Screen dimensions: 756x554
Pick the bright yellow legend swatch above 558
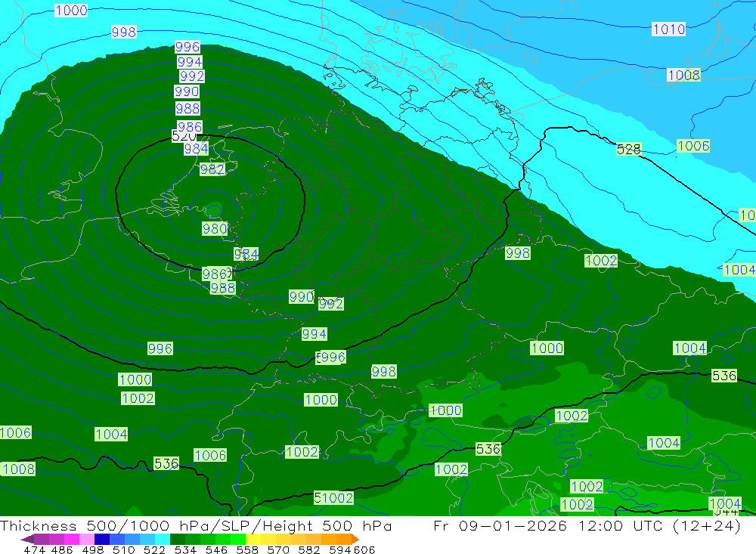pos(253,539)
